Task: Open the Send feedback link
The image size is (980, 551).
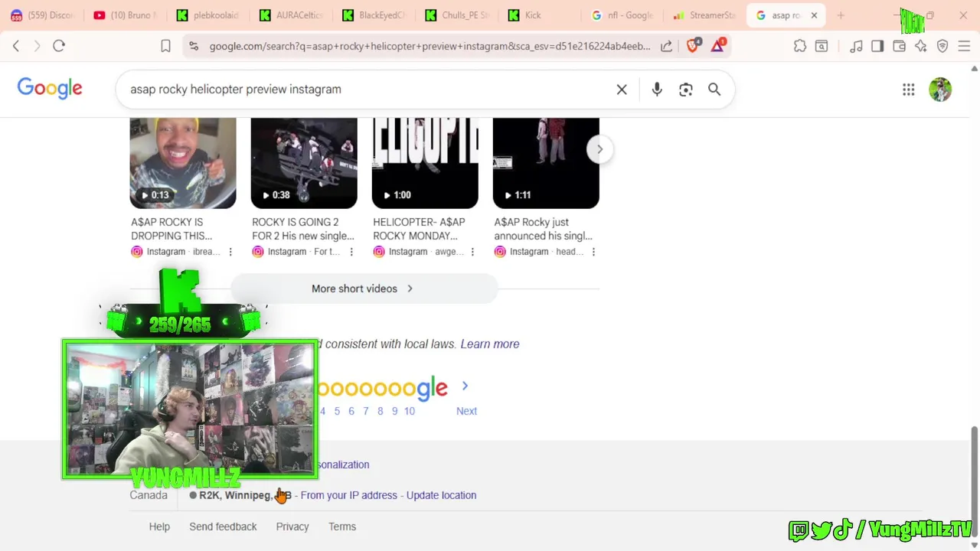Action: (223, 527)
